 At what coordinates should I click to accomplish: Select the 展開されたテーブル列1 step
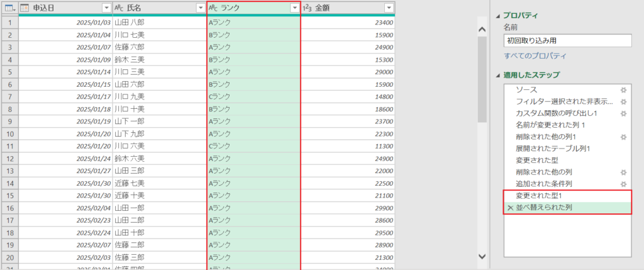click(567, 149)
